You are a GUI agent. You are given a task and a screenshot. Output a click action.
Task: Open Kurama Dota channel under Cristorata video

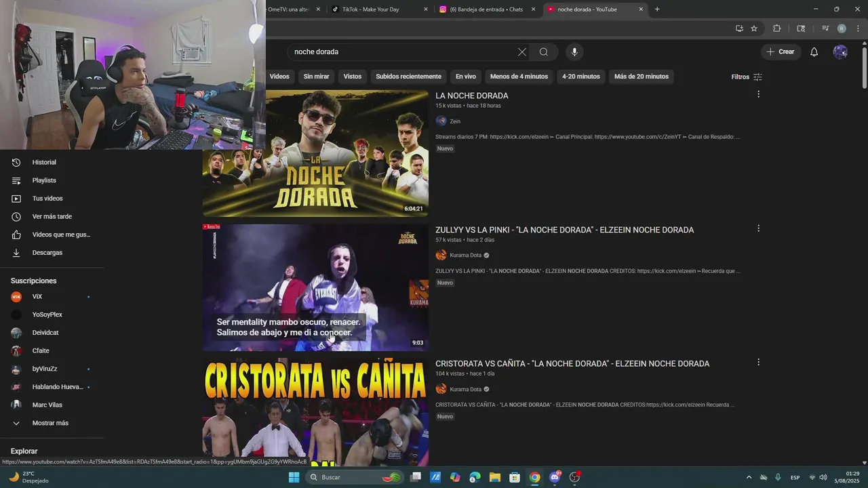465,390
